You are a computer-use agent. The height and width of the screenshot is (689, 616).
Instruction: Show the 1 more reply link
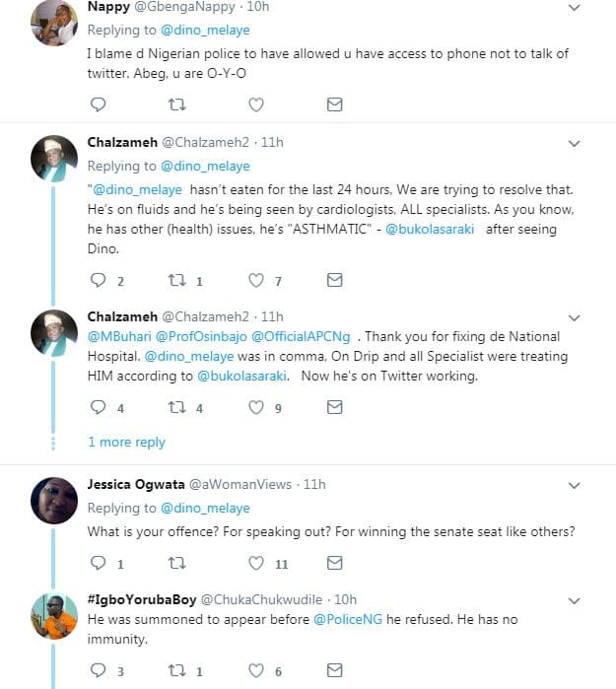coord(126,443)
